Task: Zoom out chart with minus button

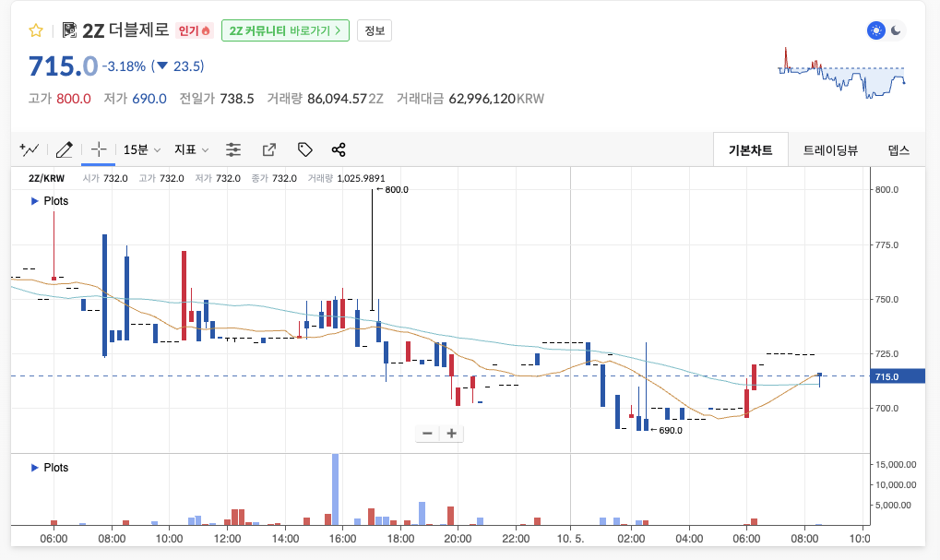Action: 427,433
